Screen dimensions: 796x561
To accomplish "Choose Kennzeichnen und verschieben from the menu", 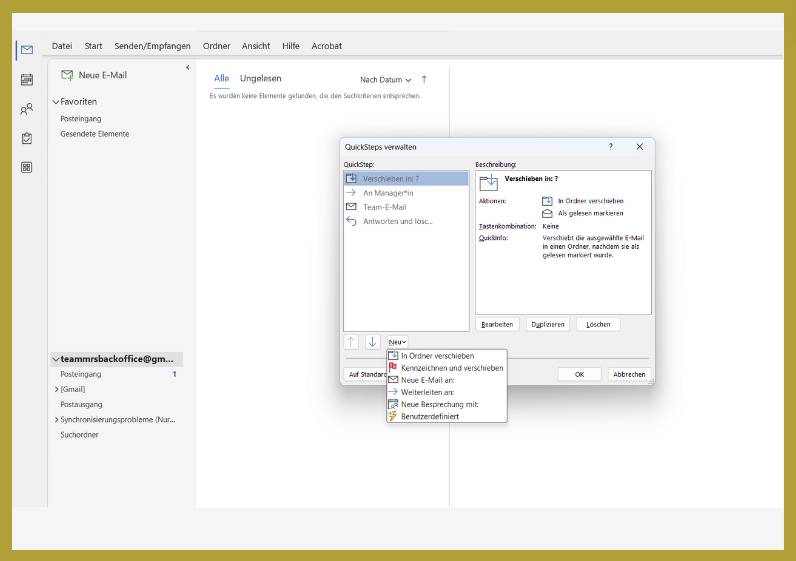I will coord(447,368).
